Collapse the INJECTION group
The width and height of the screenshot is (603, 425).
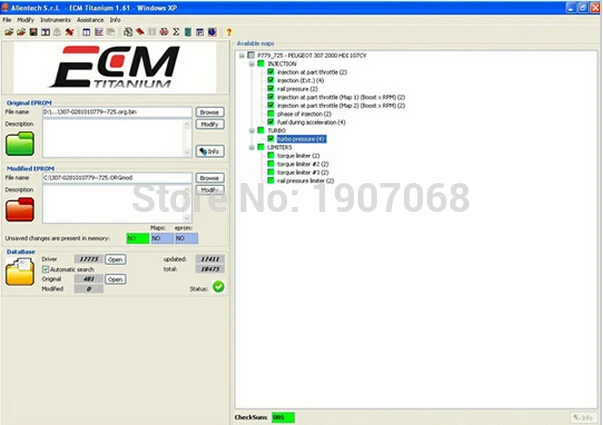pyautogui.click(x=252, y=64)
